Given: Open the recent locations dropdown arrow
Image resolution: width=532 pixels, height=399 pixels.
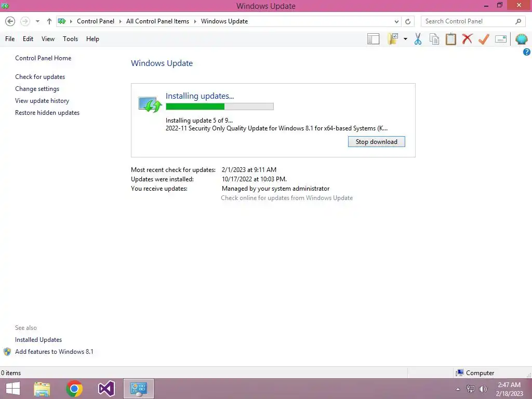Looking at the screenshot, I should (37, 21).
